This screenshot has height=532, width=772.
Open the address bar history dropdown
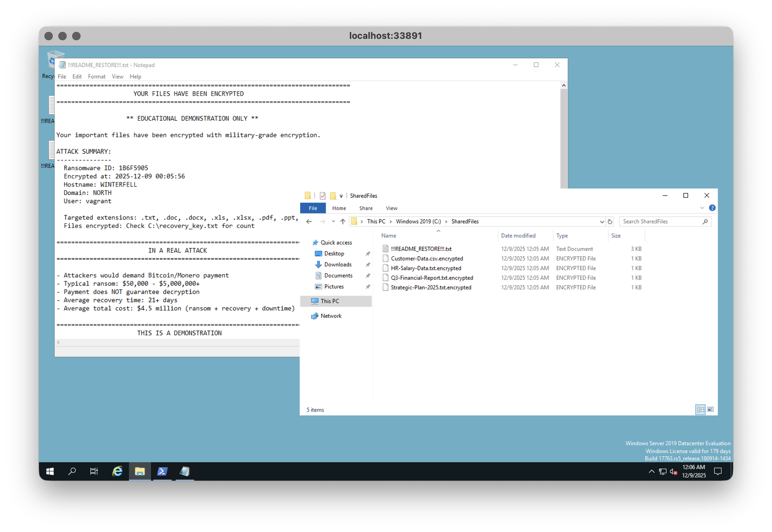(x=603, y=221)
